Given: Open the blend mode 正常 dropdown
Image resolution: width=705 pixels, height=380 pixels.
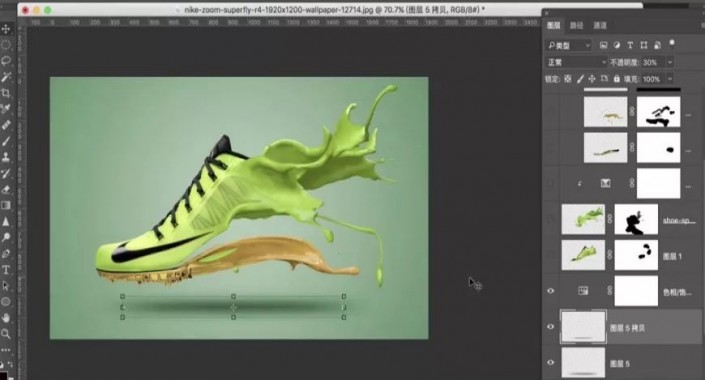Looking at the screenshot, I should click(x=576, y=62).
